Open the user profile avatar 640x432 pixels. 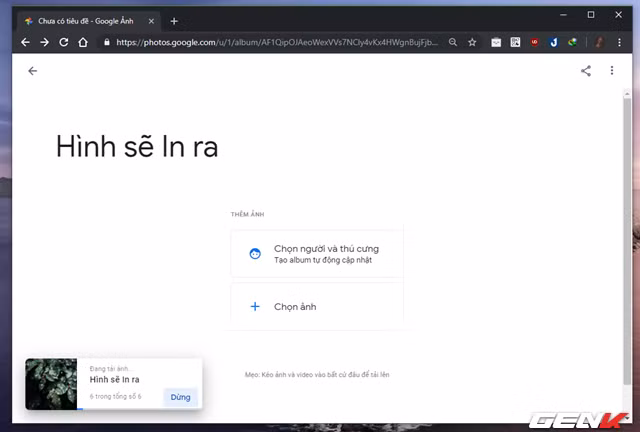point(600,42)
